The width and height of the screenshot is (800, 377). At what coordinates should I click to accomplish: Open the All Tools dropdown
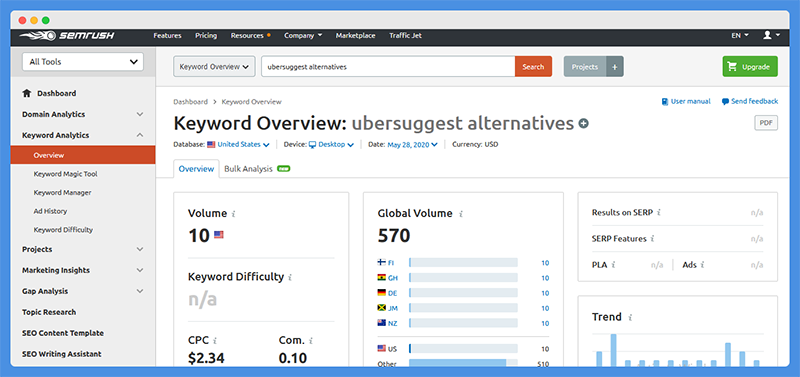coord(83,62)
